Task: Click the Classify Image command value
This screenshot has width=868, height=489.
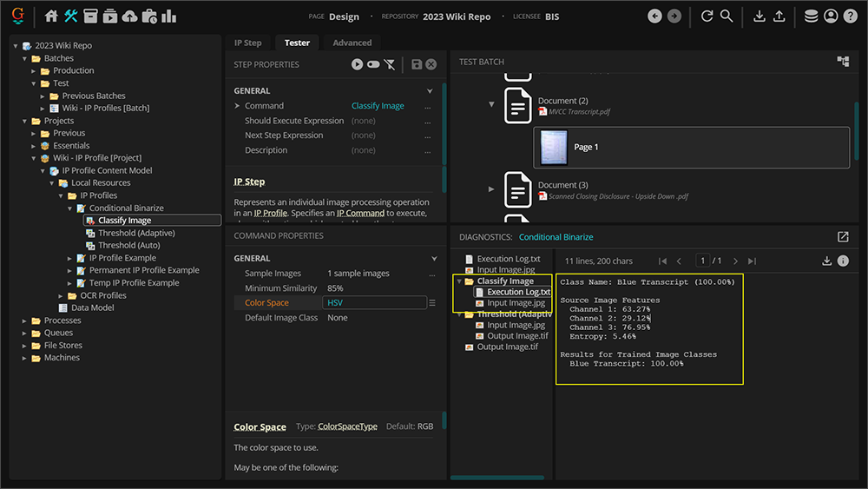Action: pyautogui.click(x=378, y=106)
